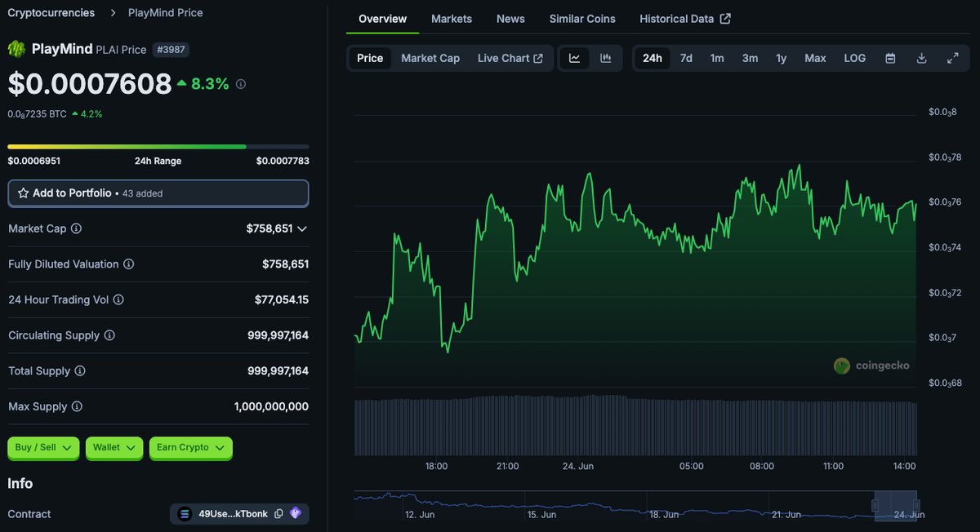Download chart data with download icon
Viewport: 980px width, 532px height.
click(x=922, y=58)
